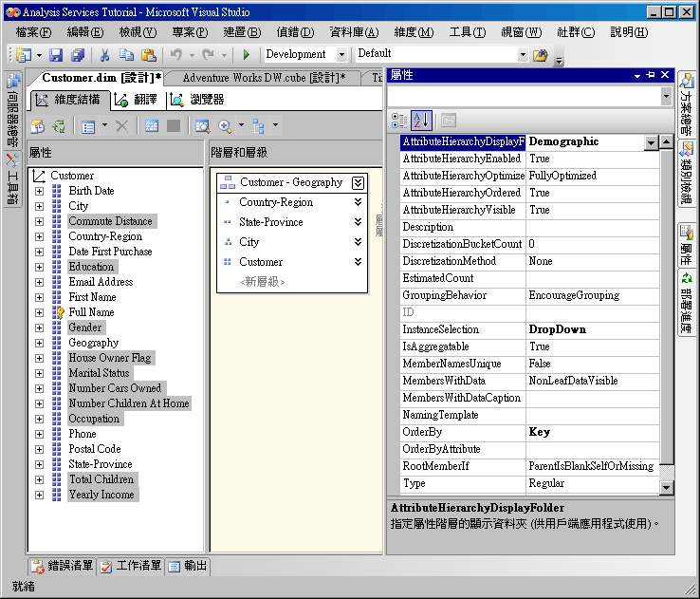Screen dimensions: 700x599
Task: Click the Paste clipboard icon
Action: click(x=149, y=55)
